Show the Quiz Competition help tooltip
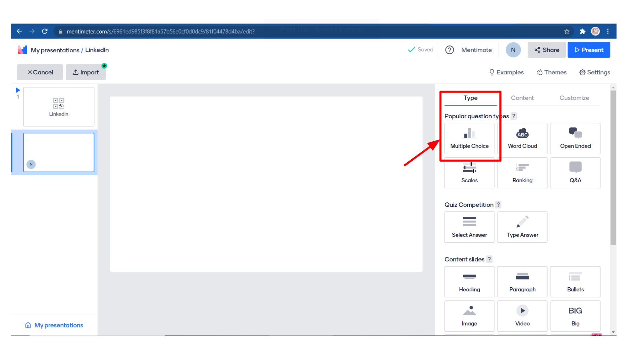 [498, 205]
